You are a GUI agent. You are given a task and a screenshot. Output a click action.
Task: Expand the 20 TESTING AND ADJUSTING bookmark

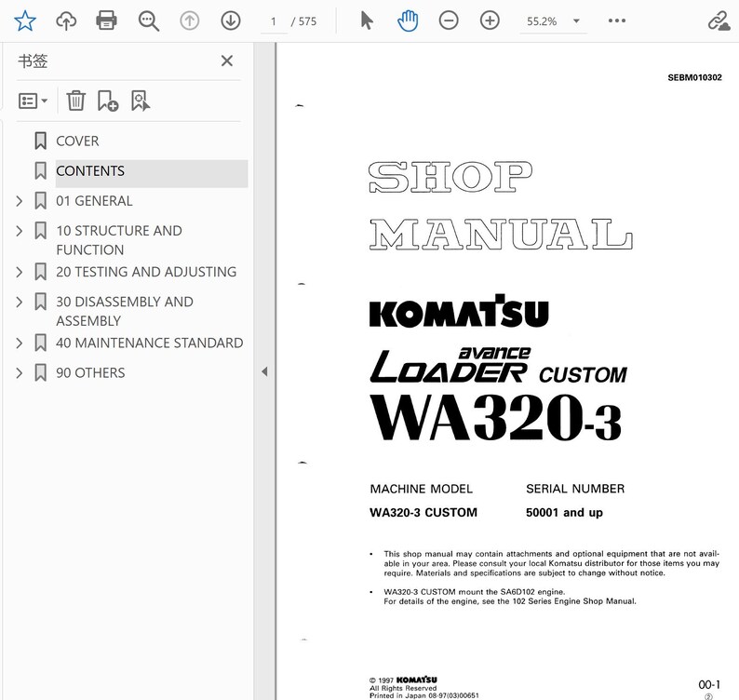click(x=19, y=272)
